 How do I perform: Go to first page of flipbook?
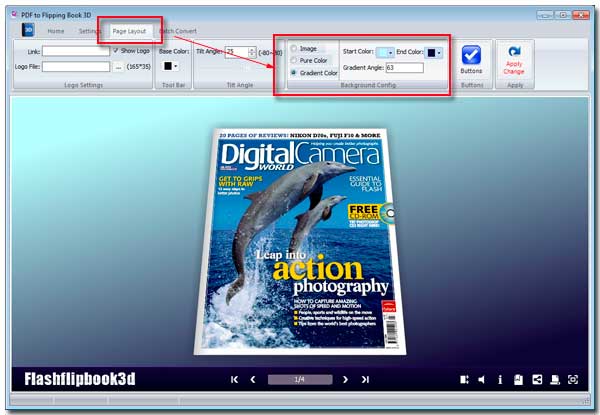click(x=235, y=379)
